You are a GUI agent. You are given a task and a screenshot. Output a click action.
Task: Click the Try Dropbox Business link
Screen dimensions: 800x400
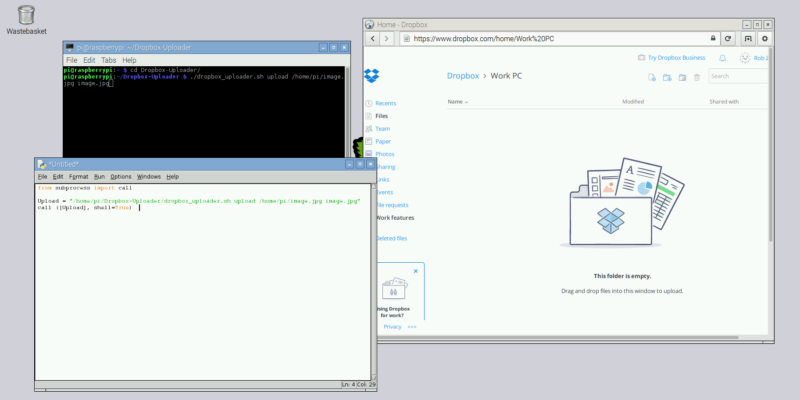[x=677, y=58]
